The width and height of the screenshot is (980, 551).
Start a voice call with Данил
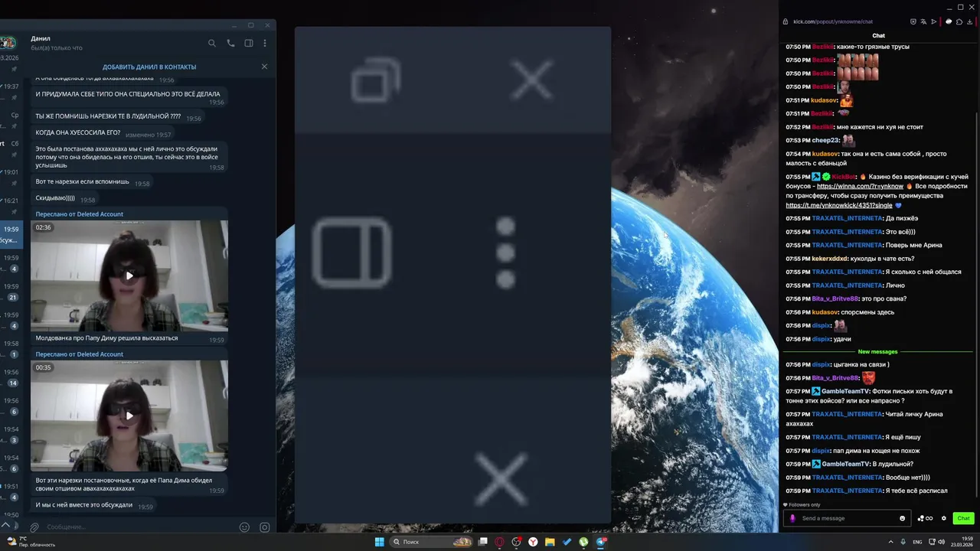click(x=230, y=44)
